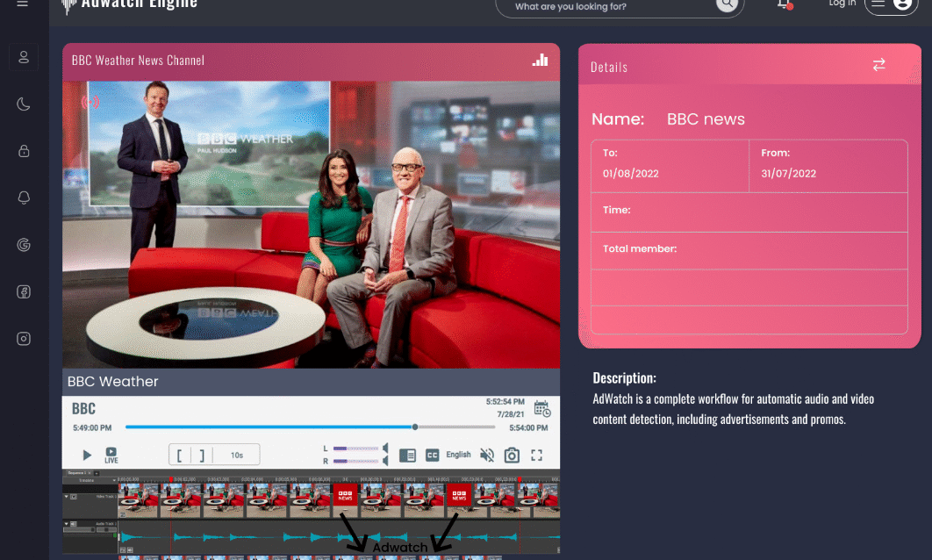Viewport: 932px width, 560px height.
Task: Click the Total member row
Action: pyautogui.click(x=749, y=250)
